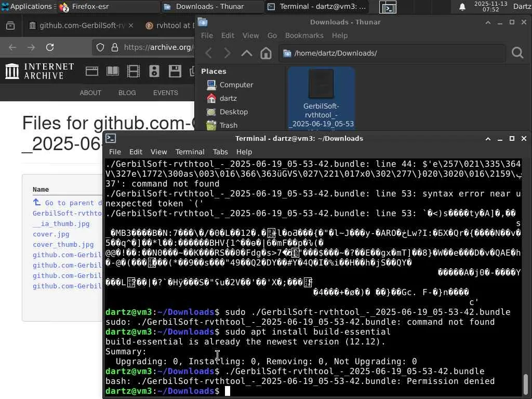The image size is (532, 399).
Task: Open Thunar window menu icon in titlebar
Action: coord(203,22)
